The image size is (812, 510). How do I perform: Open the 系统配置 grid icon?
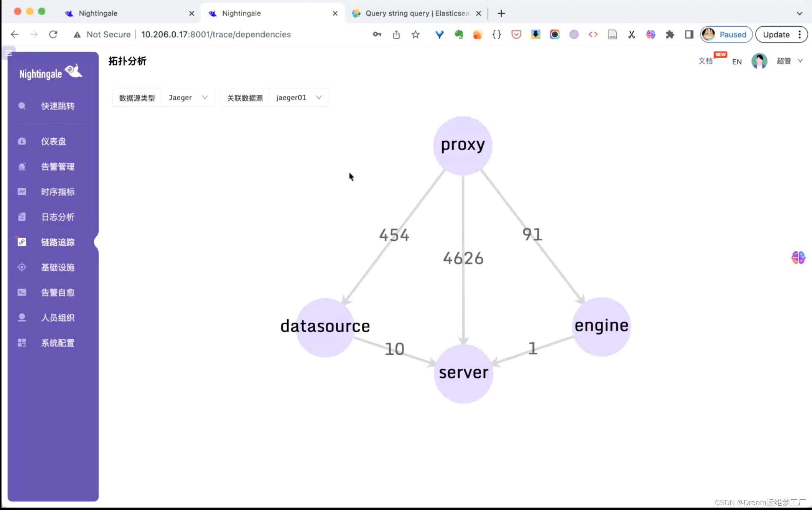coord(22,343)
